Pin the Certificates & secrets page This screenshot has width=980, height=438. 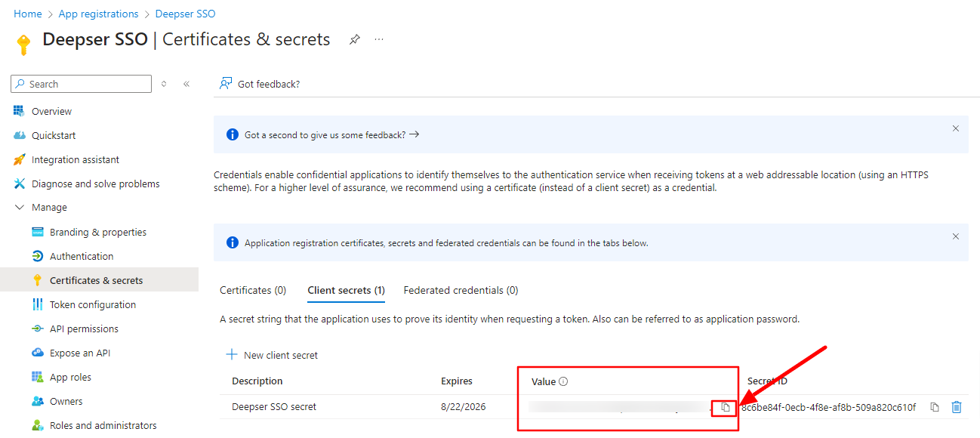[354, 40]
